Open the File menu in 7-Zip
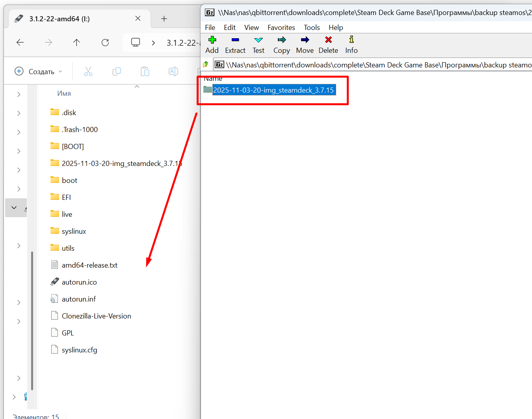 point(210,28)
